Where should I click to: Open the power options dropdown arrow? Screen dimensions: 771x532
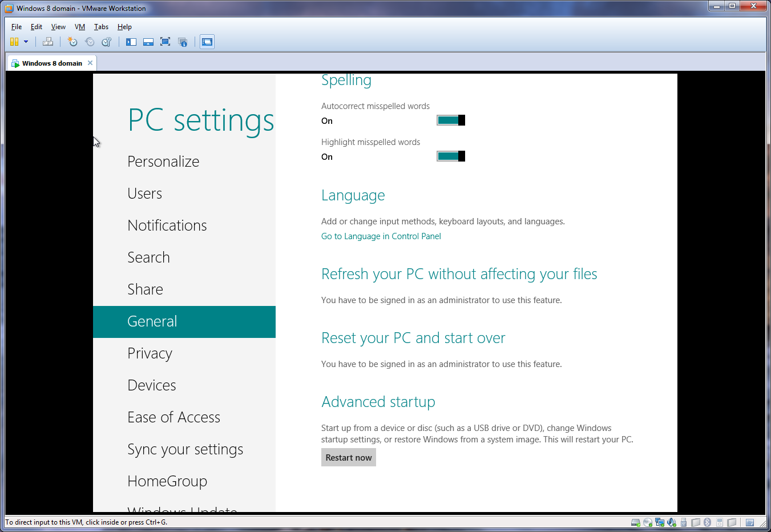click(26, 42)
